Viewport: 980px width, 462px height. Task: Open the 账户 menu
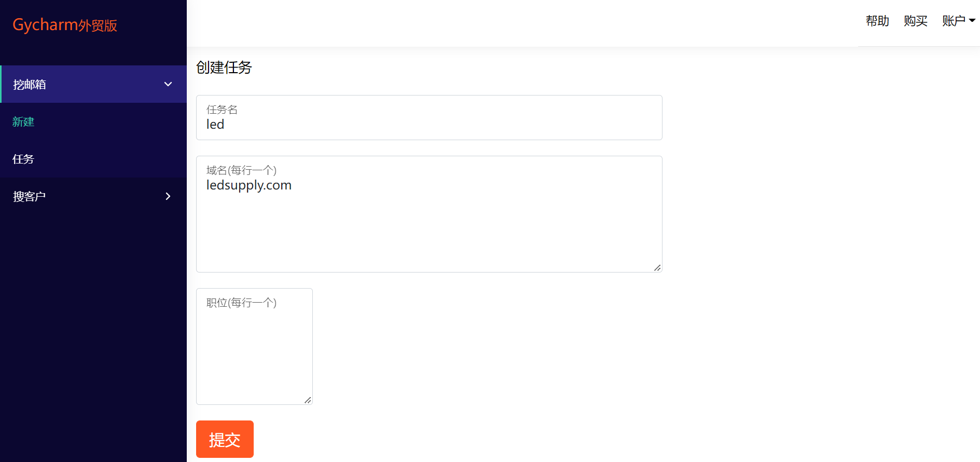(x=959, y=21)
